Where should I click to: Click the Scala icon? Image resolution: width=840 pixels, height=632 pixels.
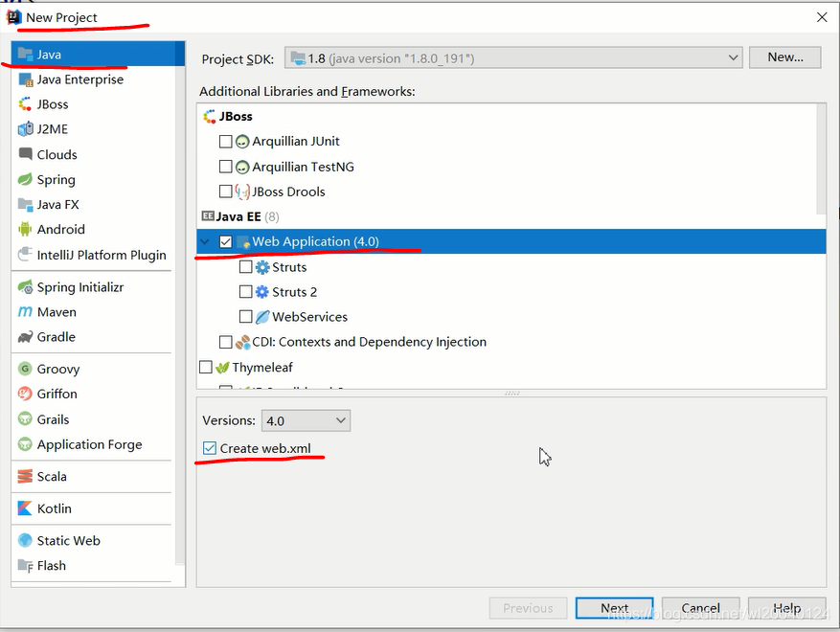[x=25, y=476]
